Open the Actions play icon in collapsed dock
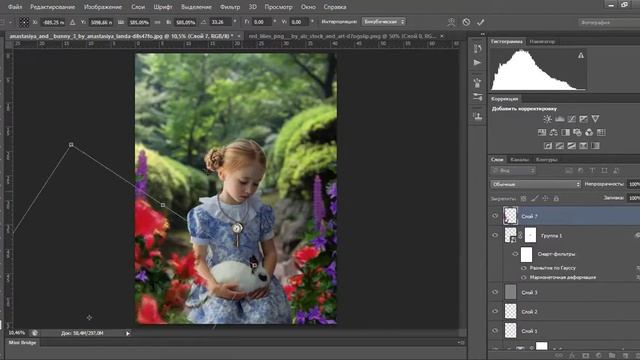 [x=477, y=62]
